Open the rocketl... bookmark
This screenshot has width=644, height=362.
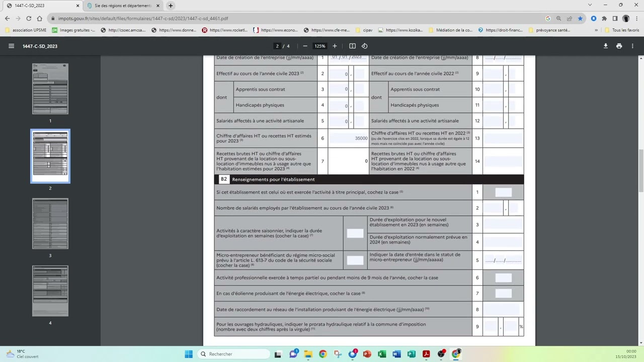[x=225, y=30]
